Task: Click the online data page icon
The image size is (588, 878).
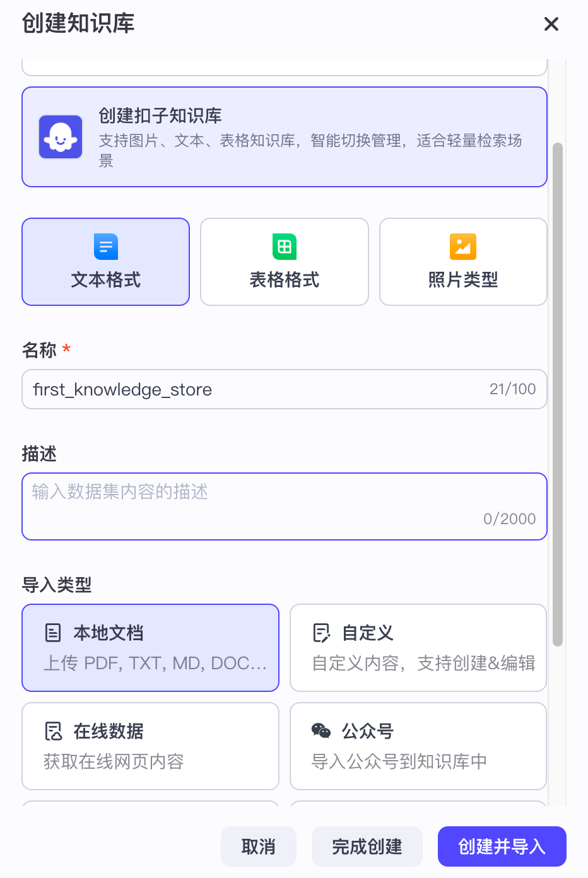Action: click(x=54, y=731)
